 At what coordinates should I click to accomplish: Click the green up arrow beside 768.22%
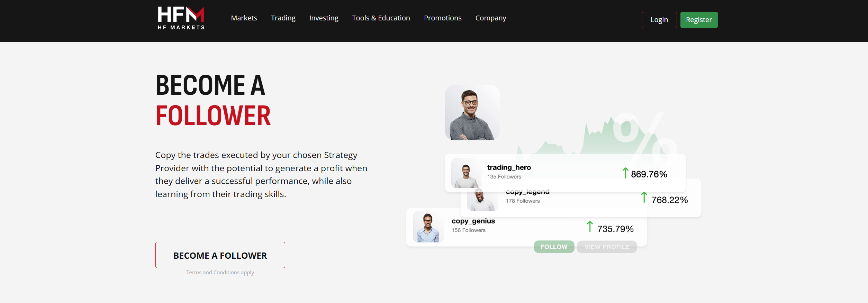(644, 198)
